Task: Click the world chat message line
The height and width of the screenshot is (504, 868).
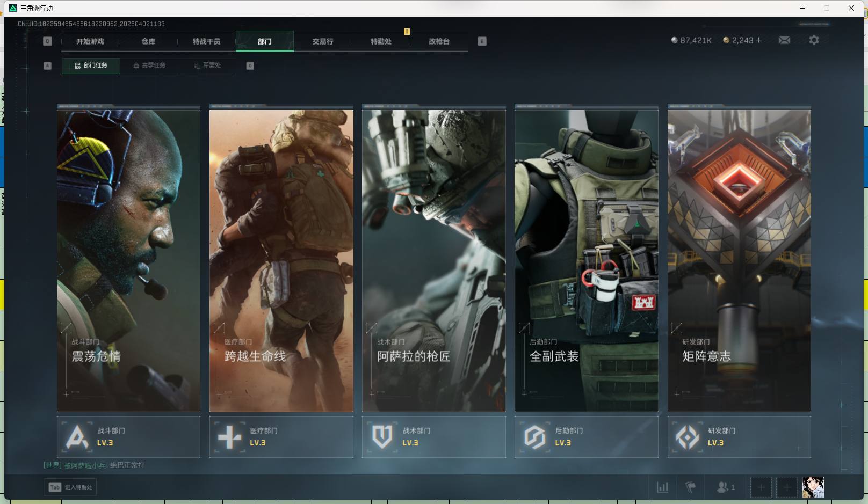Action: pos(94,465)
